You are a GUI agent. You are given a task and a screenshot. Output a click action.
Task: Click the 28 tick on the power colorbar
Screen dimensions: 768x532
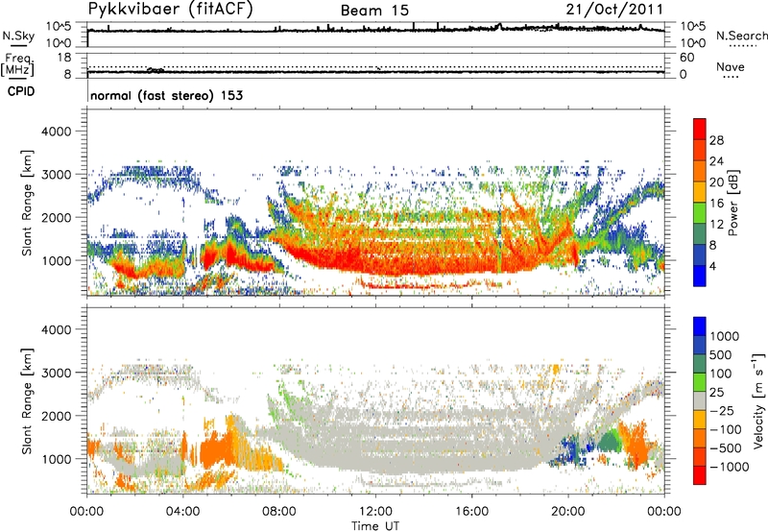[x=716, y=140]
